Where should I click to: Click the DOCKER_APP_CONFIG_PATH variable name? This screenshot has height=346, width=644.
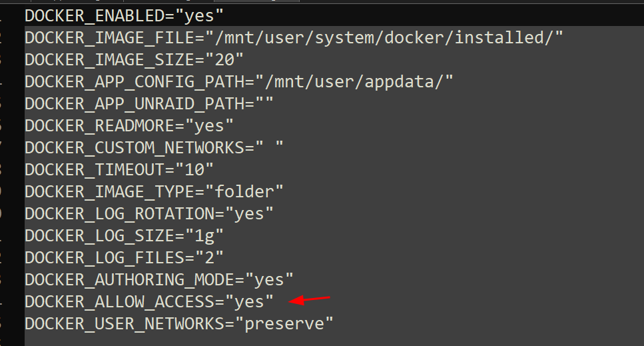tap(134, 82)
